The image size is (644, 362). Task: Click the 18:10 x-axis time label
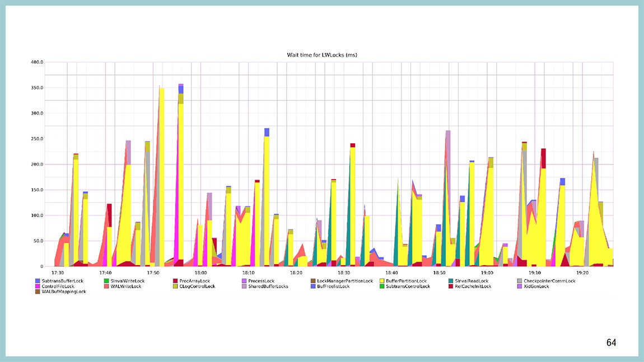pos(249,272)
